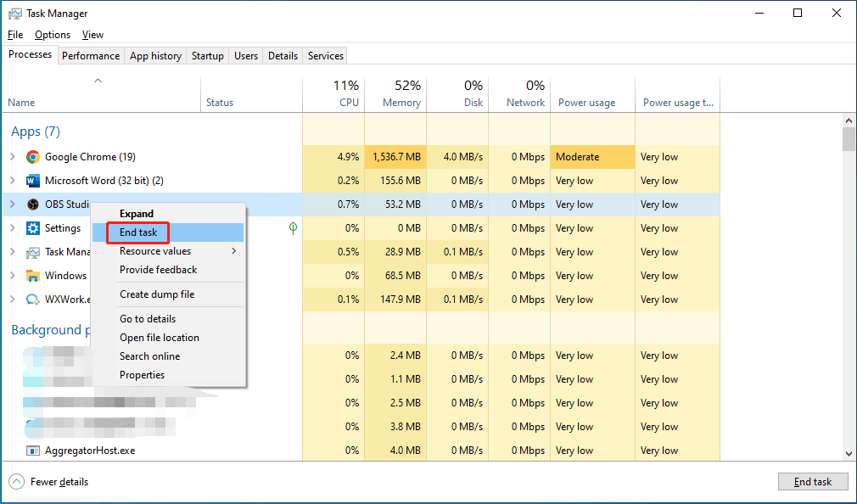The height and width of the screenshot is (504, 857).
Task: Click the Google Chrome process icon
Action: [x=32, y=157]
